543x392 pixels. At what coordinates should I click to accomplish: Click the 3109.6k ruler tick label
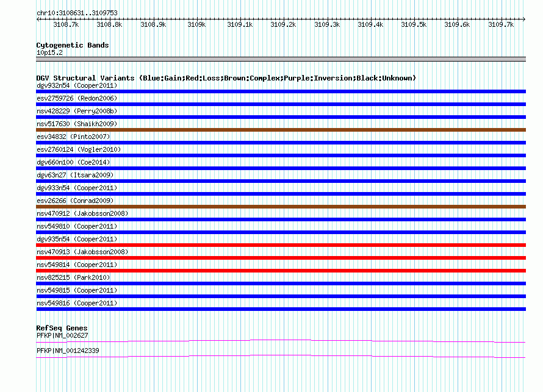pos(457,24)
